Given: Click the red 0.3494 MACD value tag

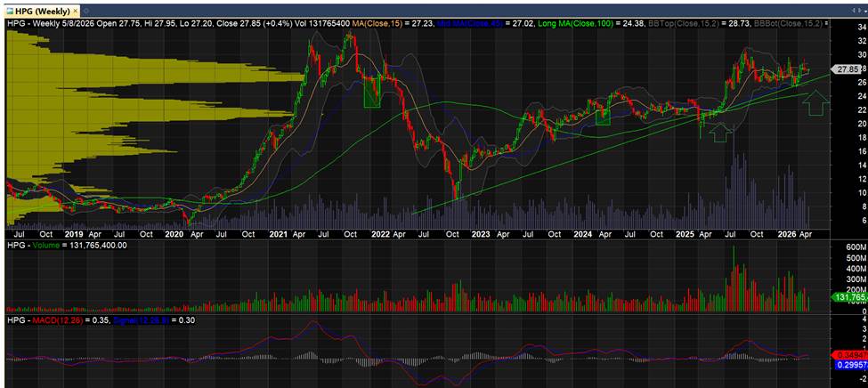Looking at the screenshot, I should pos(848,355).
